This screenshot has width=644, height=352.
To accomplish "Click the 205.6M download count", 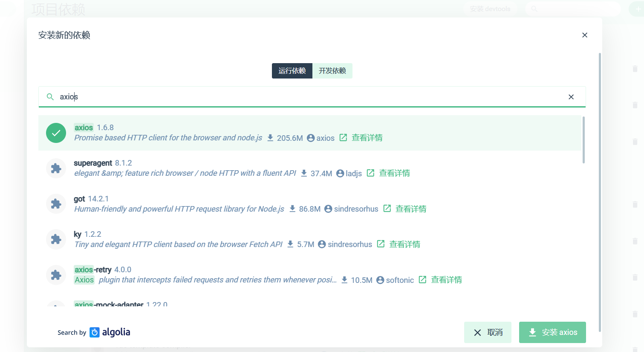I will coord(290,138).
